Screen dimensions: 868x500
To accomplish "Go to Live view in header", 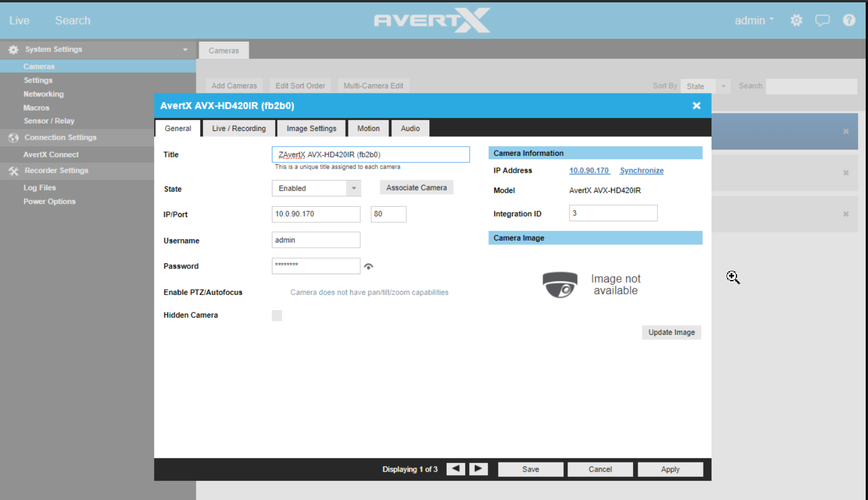I will coord(19,20).
